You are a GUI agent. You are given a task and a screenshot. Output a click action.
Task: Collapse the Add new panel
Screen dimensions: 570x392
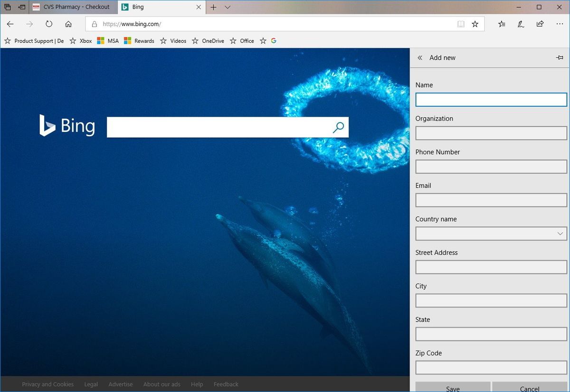click(420, 57)
